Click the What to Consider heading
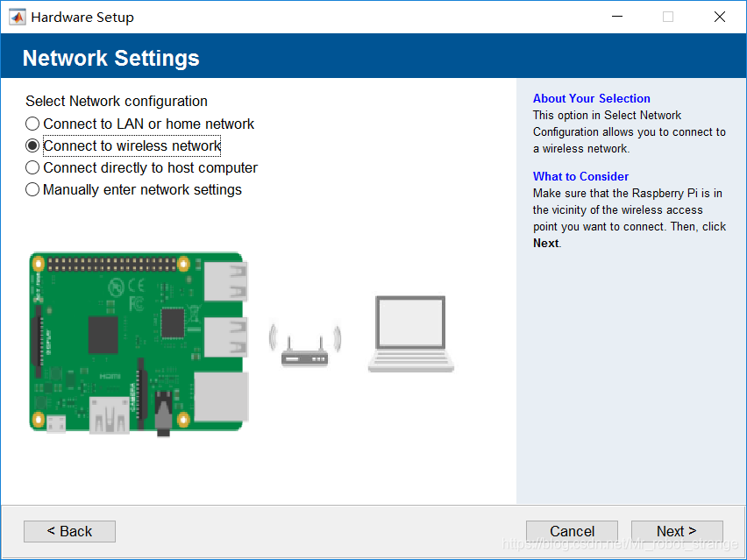 click(x=580, y=176)
